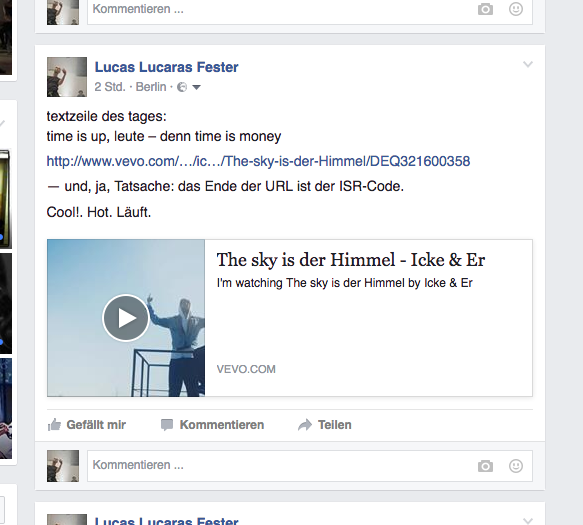Image resolution: width=583 pixels, height=525 pixels.
Task: Play the 'The sky is der Himmel' video
Action: tap(126, 318)
